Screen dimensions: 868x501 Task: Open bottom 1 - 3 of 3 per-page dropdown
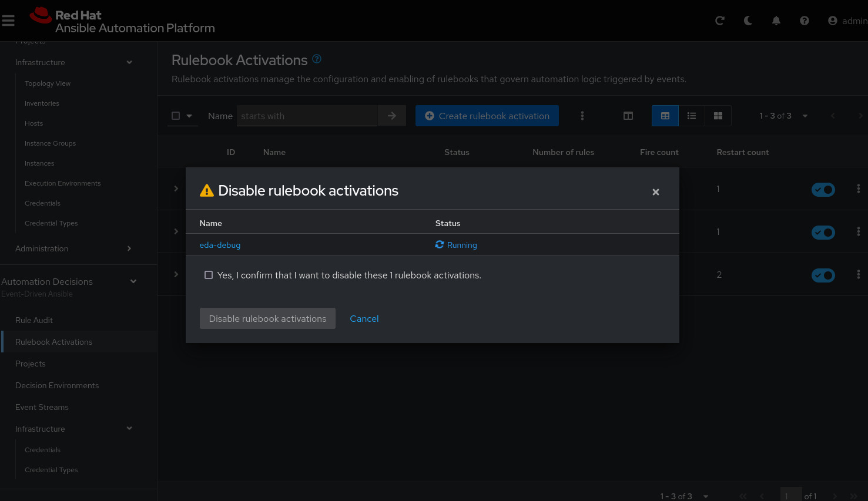685,496
